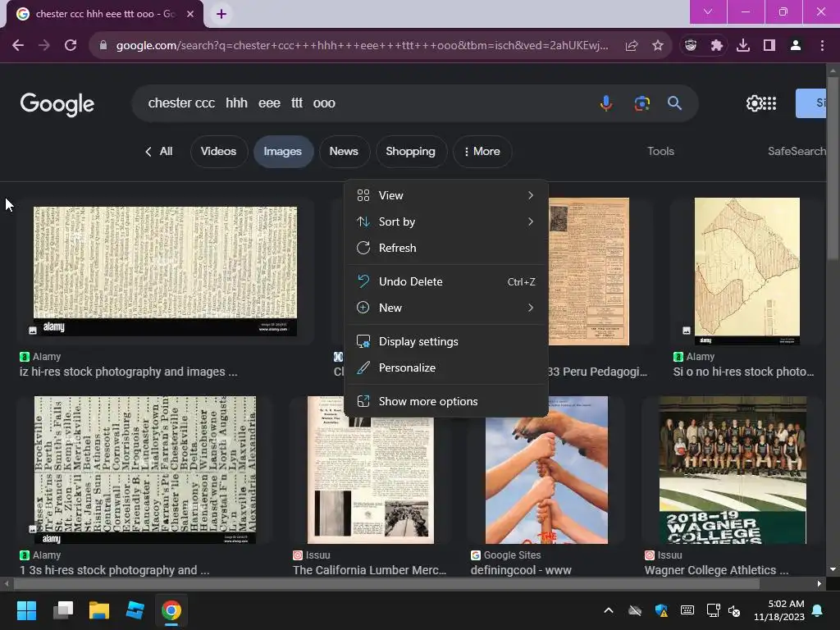Toggle the browser side panel icon
This screenshot has height=630, width=840.
click(x=769, y=46)
